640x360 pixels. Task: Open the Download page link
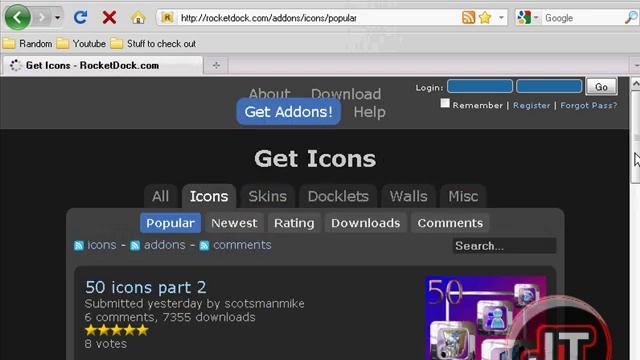tap(346, 93)
